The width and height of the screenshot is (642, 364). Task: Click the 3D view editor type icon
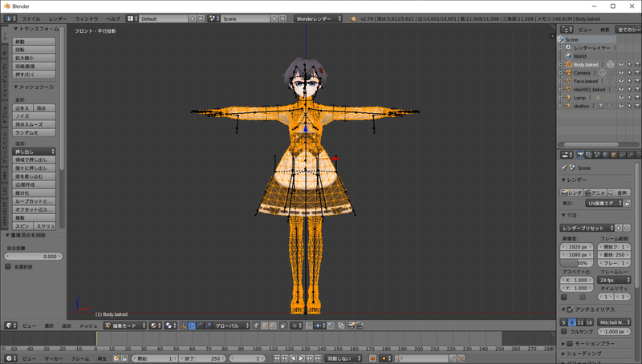(8, 326)
